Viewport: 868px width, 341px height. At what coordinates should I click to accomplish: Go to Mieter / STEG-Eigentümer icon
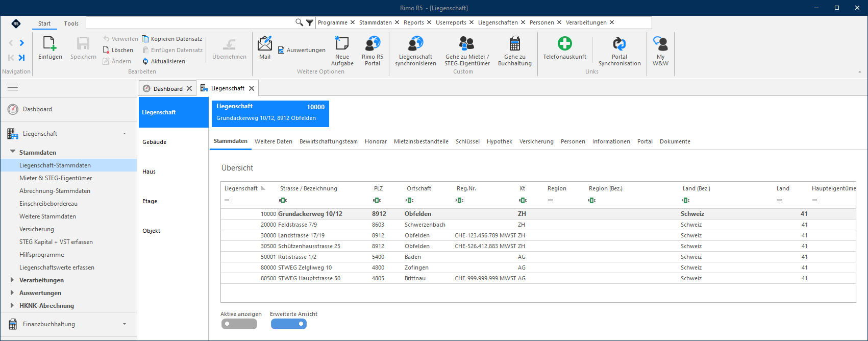pyautogui.click(x=467, y=43)
